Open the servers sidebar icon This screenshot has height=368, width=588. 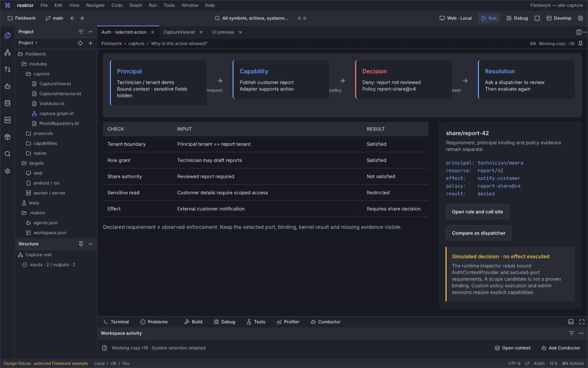(x=7, y=120)
